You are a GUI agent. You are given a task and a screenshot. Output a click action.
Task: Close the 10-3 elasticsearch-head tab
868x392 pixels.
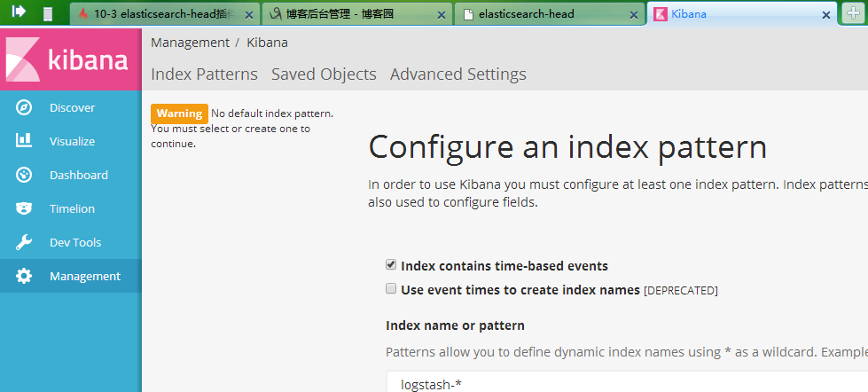coord(248,15)
